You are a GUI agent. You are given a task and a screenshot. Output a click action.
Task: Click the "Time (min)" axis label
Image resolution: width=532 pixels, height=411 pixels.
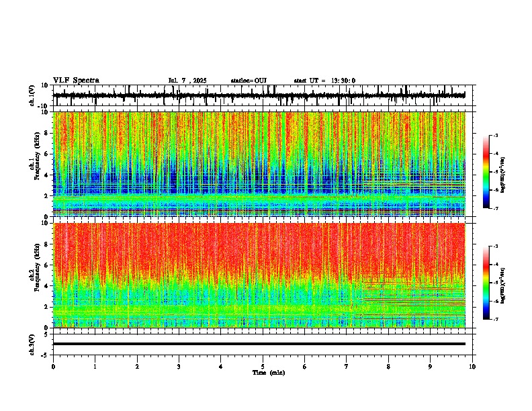point(269,373)
